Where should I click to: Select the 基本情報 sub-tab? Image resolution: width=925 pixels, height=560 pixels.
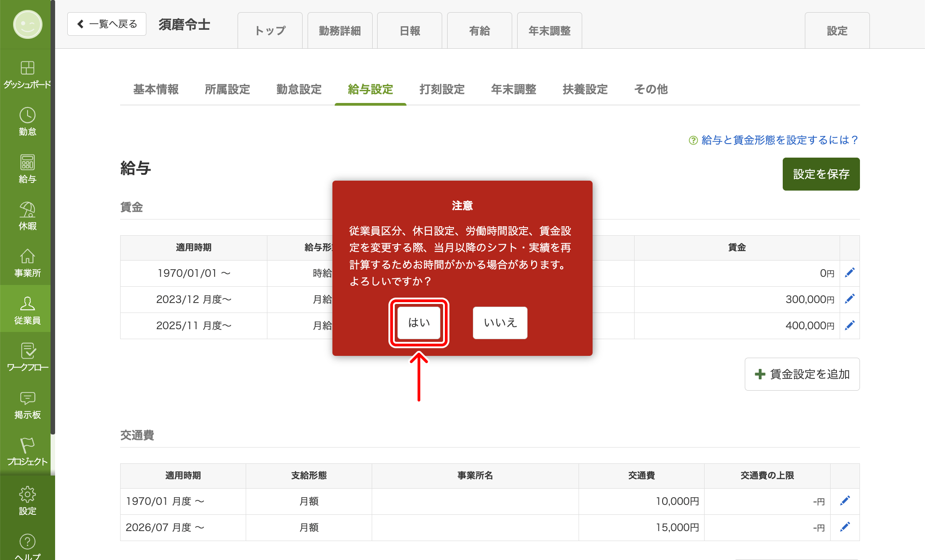point(156,89)
